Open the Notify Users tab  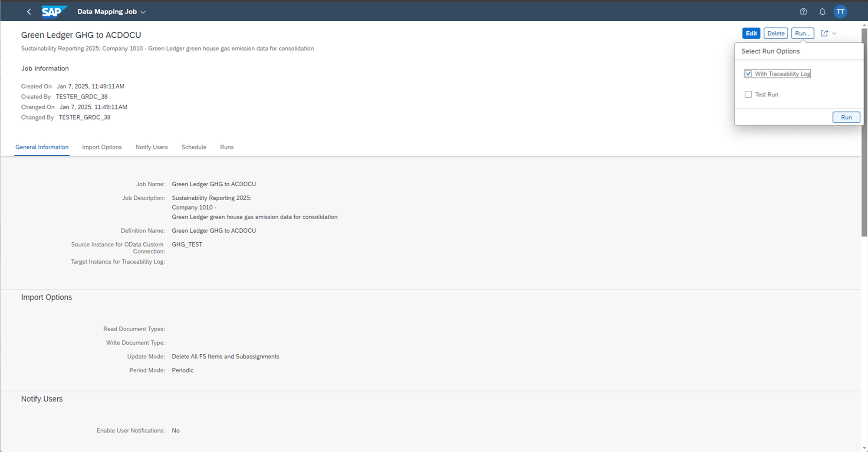[x=151, y=147]
